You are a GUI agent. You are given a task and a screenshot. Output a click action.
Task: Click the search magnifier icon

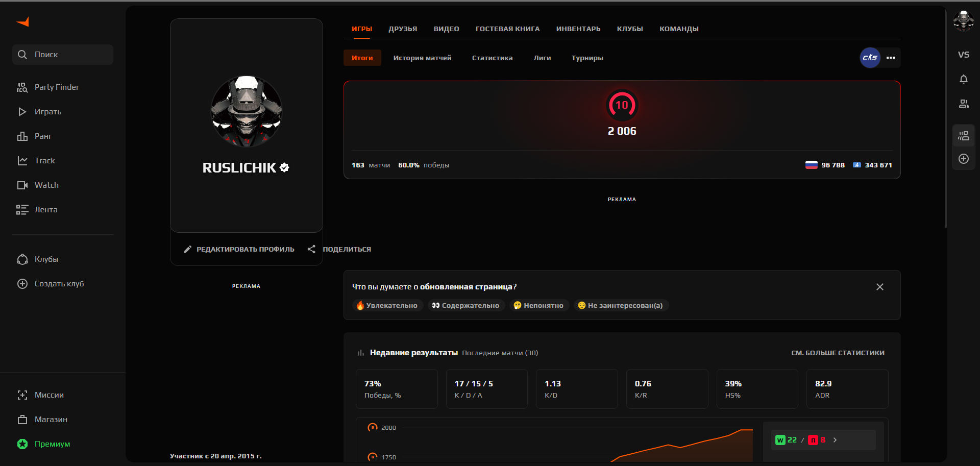pos(22,55)
